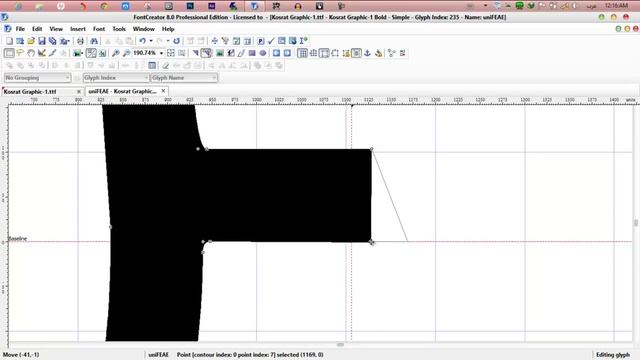The height and width of the screenshot is (360, 640).
Task: Toggle the bounding box display button
Action: coord(335,53)
